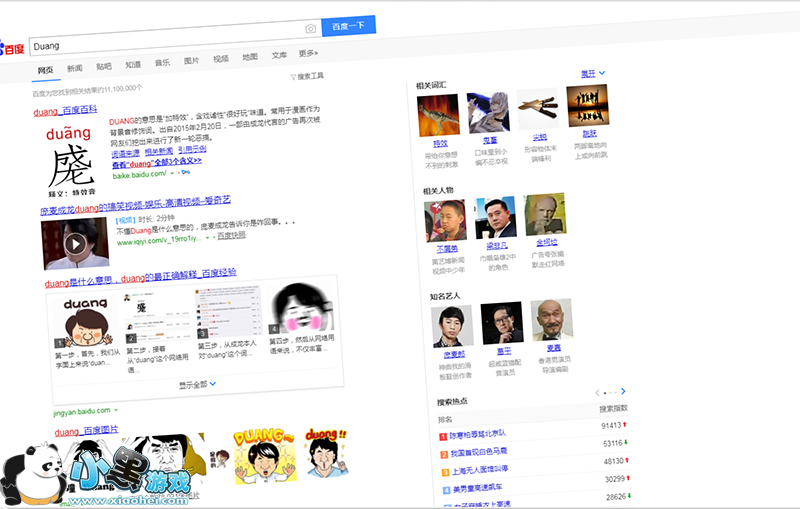
Task: Go to previous page of 知名艺人 carousel
Action: (x=597, y=393)
